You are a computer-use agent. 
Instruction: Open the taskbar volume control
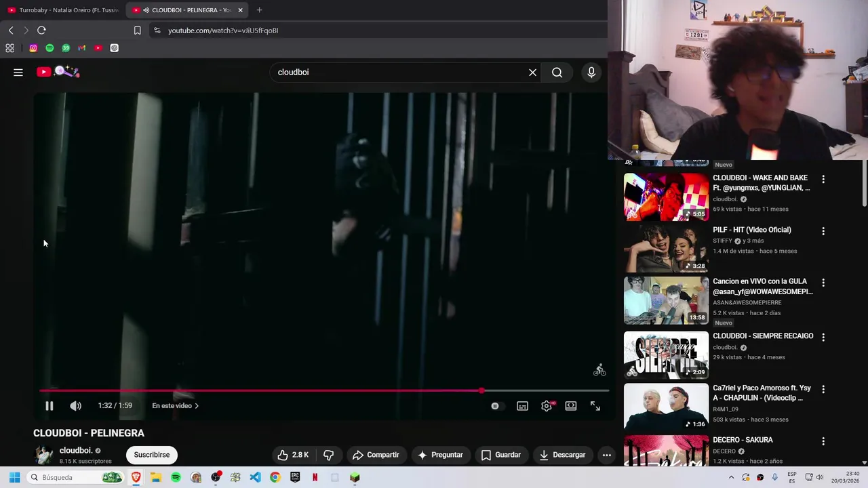(x=821, y=477)
